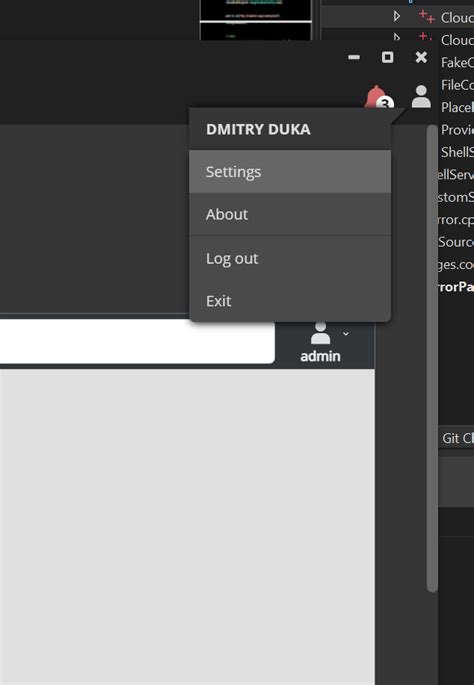Screen dimensions: 474x685
Task: Open Settings from the user menu
Action: (290, 172)
